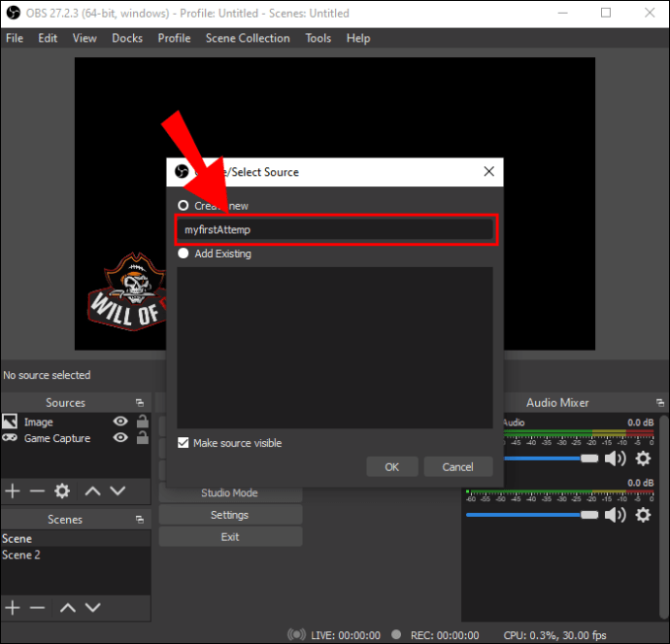
Task: Lock the Image source
Action: pyautogui.click(x=143, y=422)
